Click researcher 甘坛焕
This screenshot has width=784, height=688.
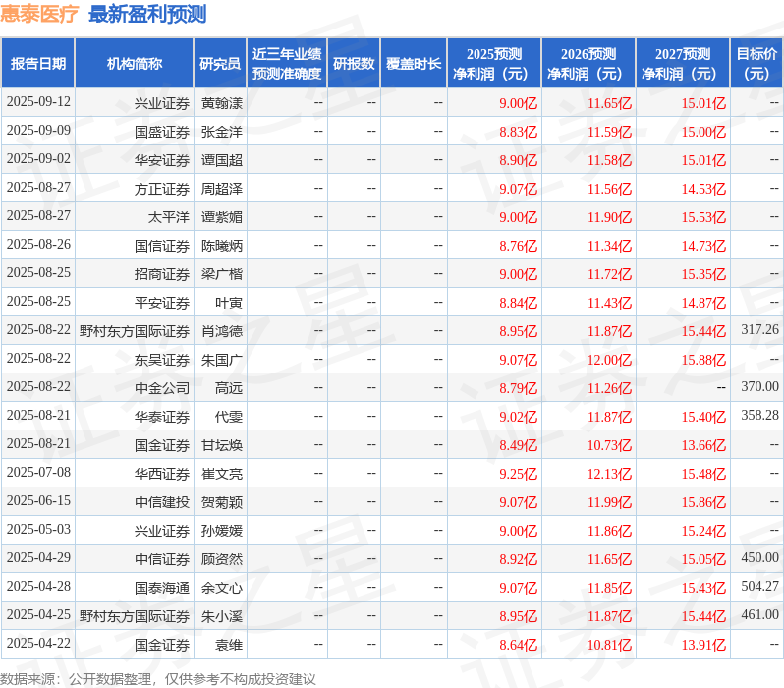coord(222,446)
